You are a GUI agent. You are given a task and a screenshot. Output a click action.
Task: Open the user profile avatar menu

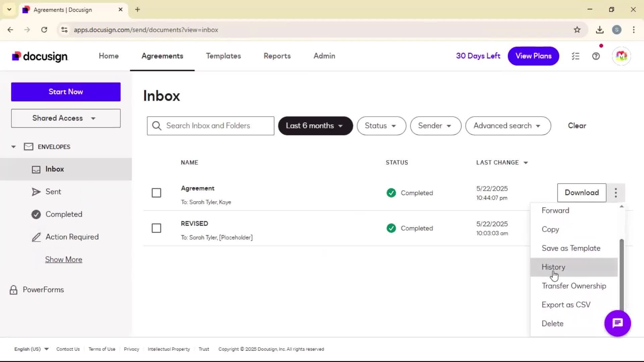click(x=621, y=56)
